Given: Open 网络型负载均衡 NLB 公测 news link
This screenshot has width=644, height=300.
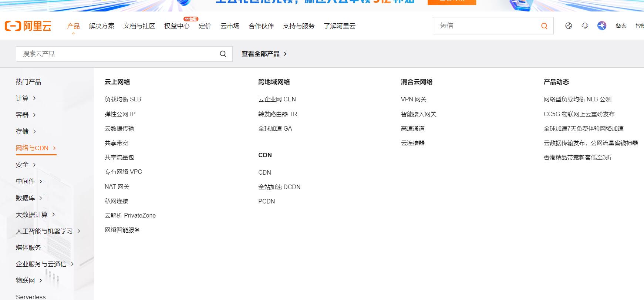Looking at the screenshot, I should tap(577, 99).
